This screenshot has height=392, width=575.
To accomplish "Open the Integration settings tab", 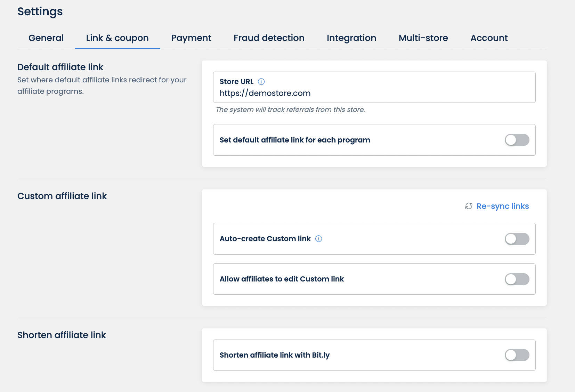I will click(351, 38).
